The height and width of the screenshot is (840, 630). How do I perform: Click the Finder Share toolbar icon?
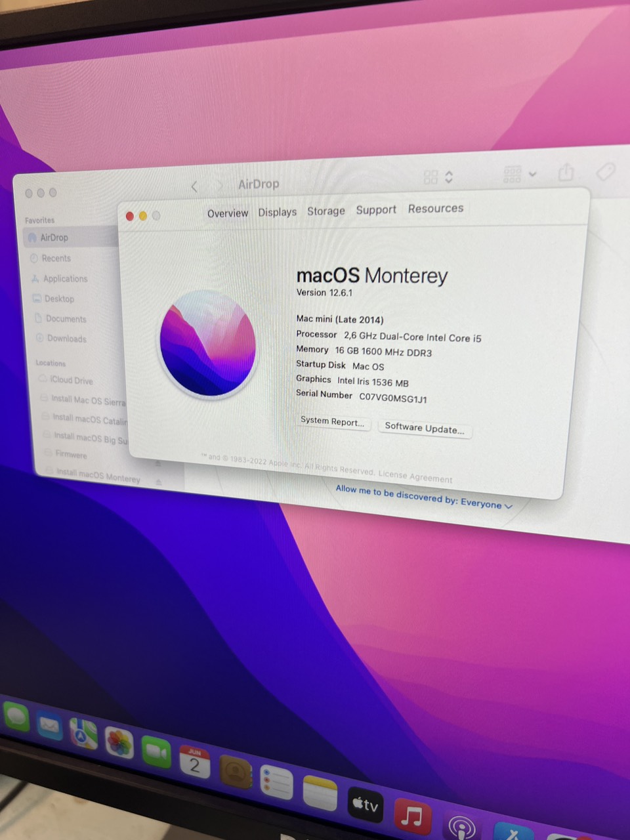point(566,173)
